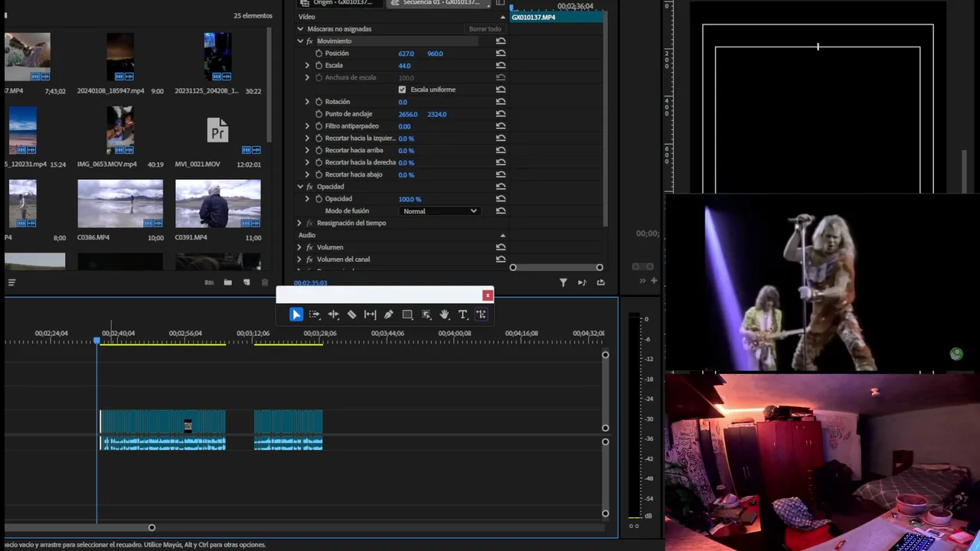Viewport: 980px width, 551px height.
Task: Select the Ripple Edit tool
Action: [333, 315]
